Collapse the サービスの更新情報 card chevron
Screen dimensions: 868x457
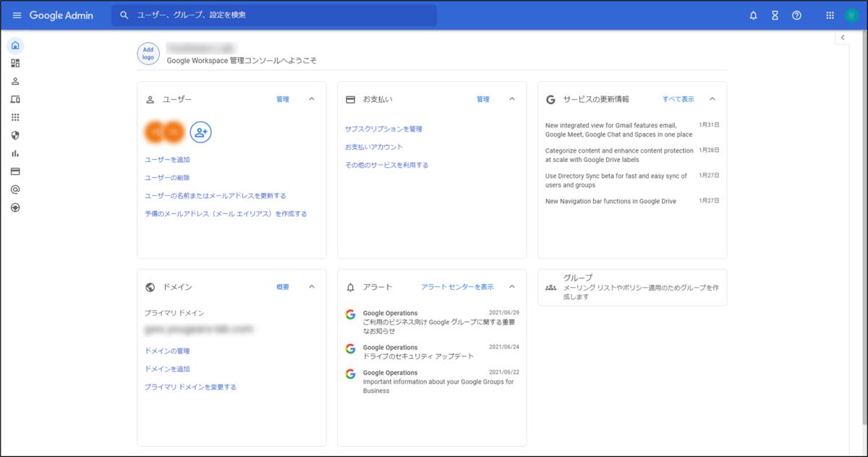coord(712,99)
